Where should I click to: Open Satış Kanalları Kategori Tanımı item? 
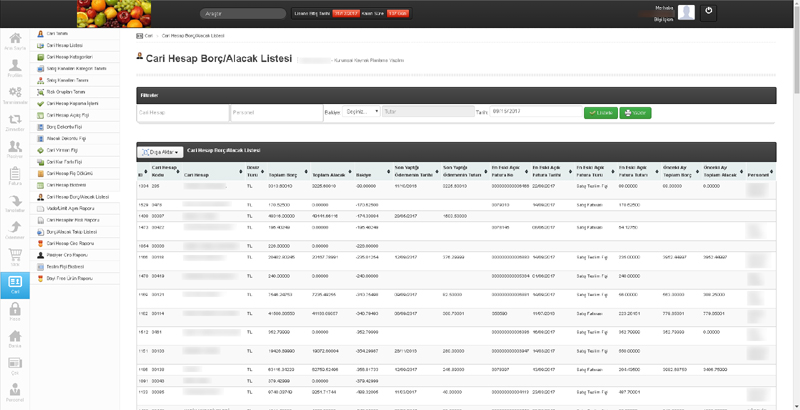75,68
